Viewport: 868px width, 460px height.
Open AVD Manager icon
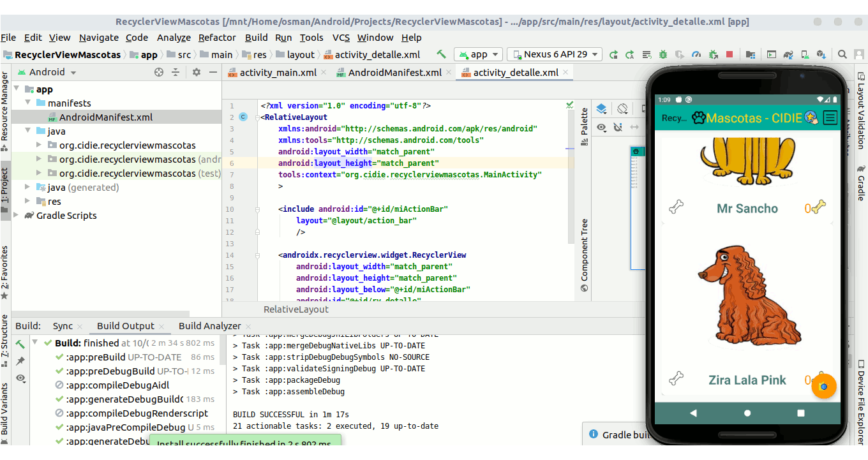coord(805,54)
